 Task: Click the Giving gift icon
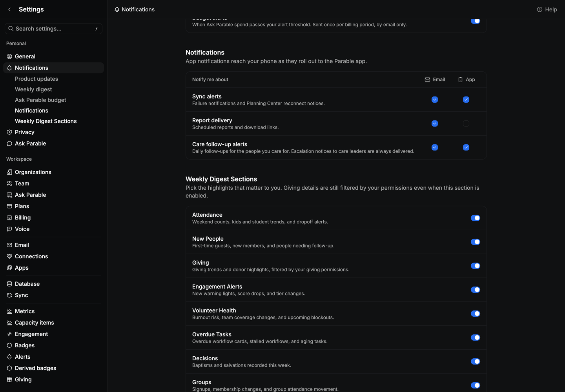pos(9,379)
